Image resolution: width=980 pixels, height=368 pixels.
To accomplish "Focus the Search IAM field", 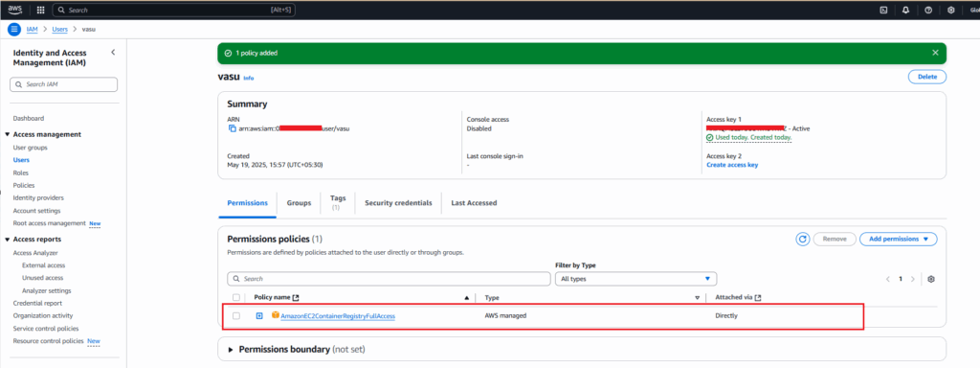I will (x=64, y=84).
